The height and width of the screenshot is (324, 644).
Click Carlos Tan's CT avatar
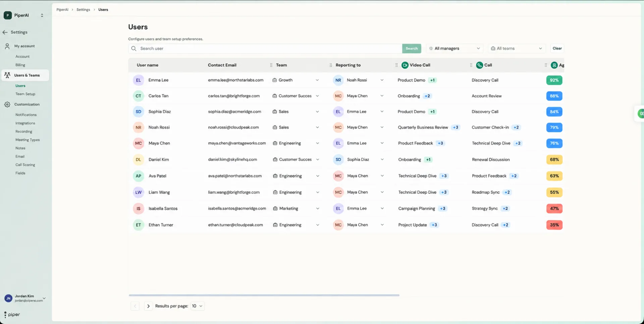coord(138,96)
